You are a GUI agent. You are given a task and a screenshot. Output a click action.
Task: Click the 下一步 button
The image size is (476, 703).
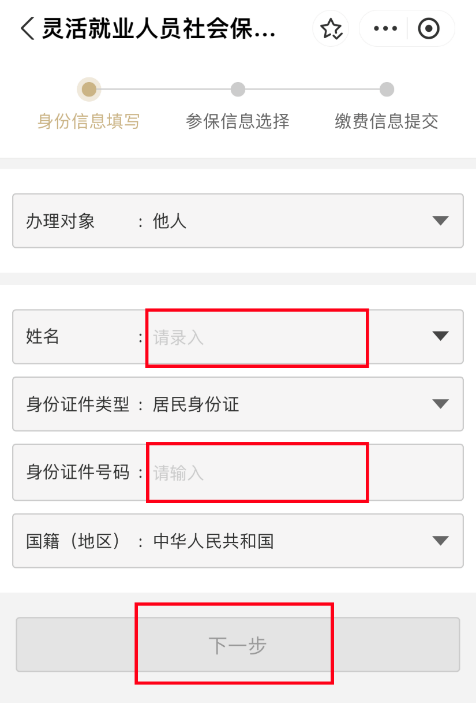click(238, 645)
